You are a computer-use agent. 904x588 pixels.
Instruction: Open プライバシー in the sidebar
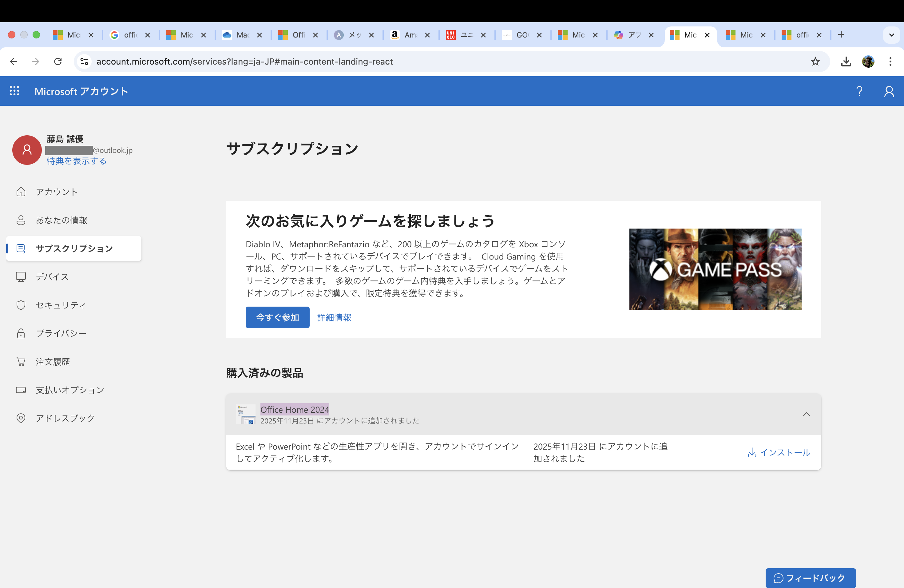(x=74, y=333)
